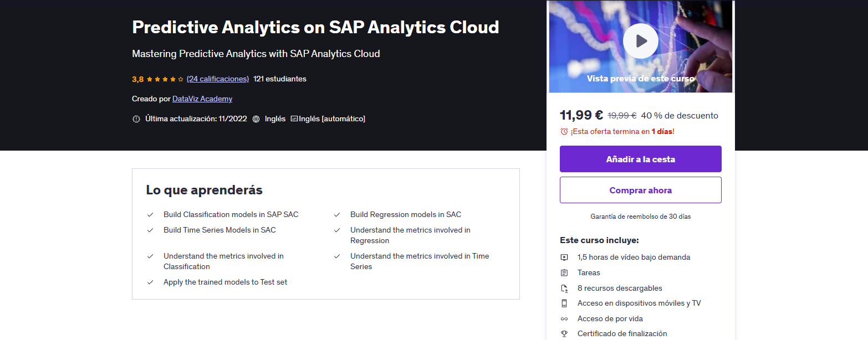Click Apply the trained models to Test set

click(225, 282)
